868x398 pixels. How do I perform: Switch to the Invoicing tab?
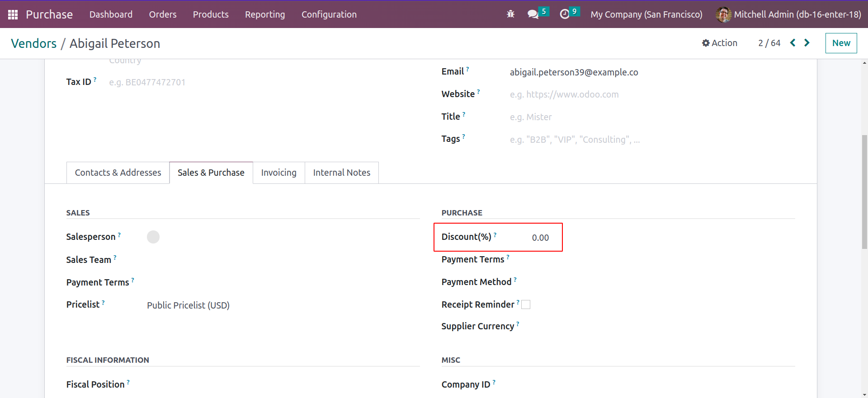click(278, 173)
